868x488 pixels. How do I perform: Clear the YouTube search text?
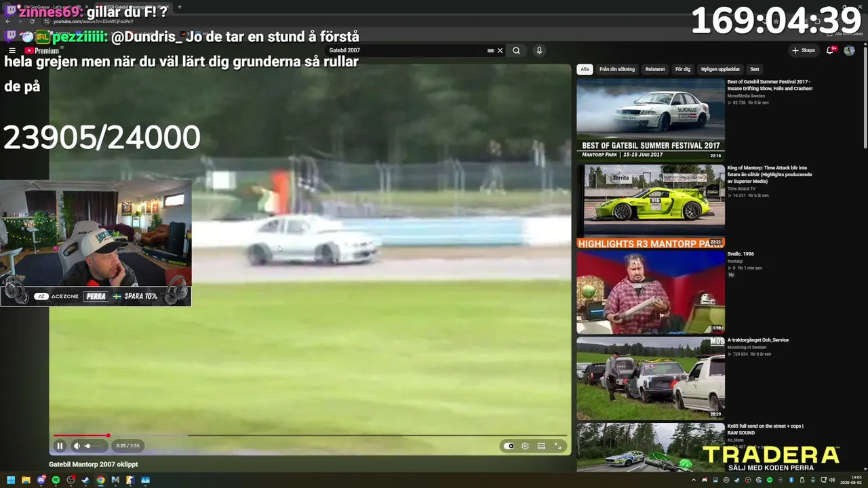[500, 51]
